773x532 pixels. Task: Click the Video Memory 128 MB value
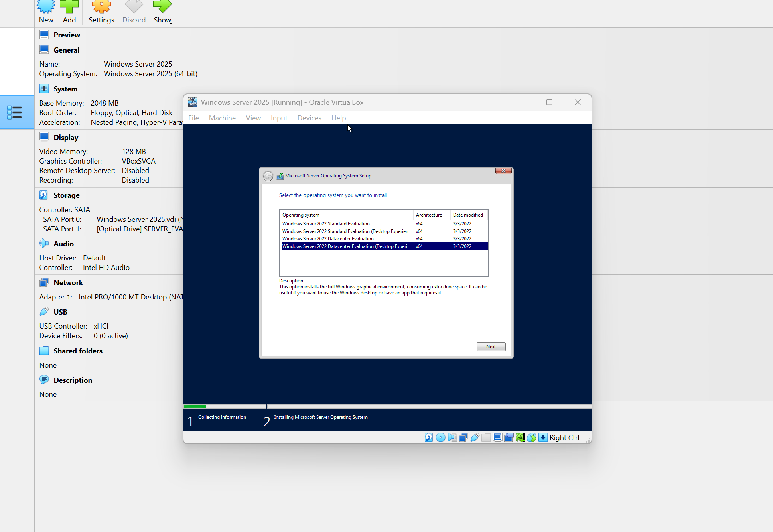pos(134,152)
